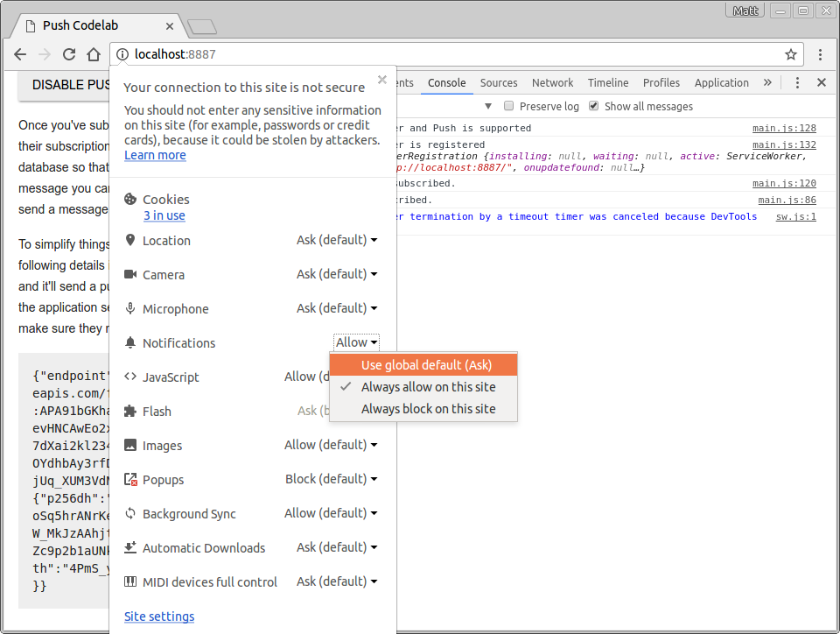Uncheck Show all messages checkbox
This screenshot has width=840, height=634.
(594, 106)
